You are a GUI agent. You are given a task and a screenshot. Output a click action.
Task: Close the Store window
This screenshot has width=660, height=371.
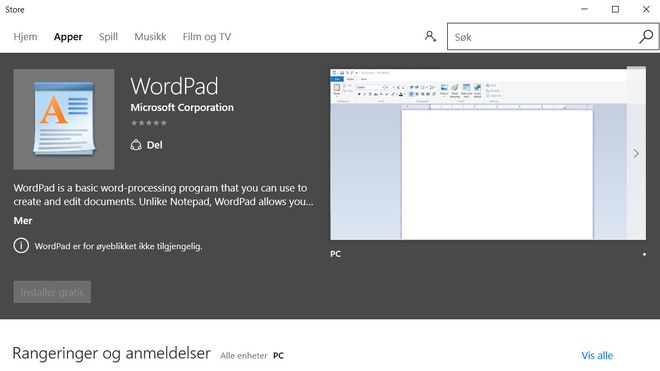point(646,9)
